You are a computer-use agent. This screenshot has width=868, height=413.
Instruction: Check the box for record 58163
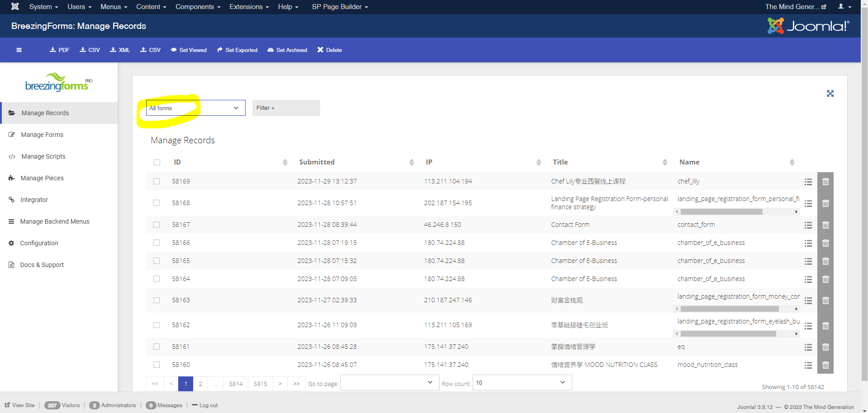[x=157, y=300]
